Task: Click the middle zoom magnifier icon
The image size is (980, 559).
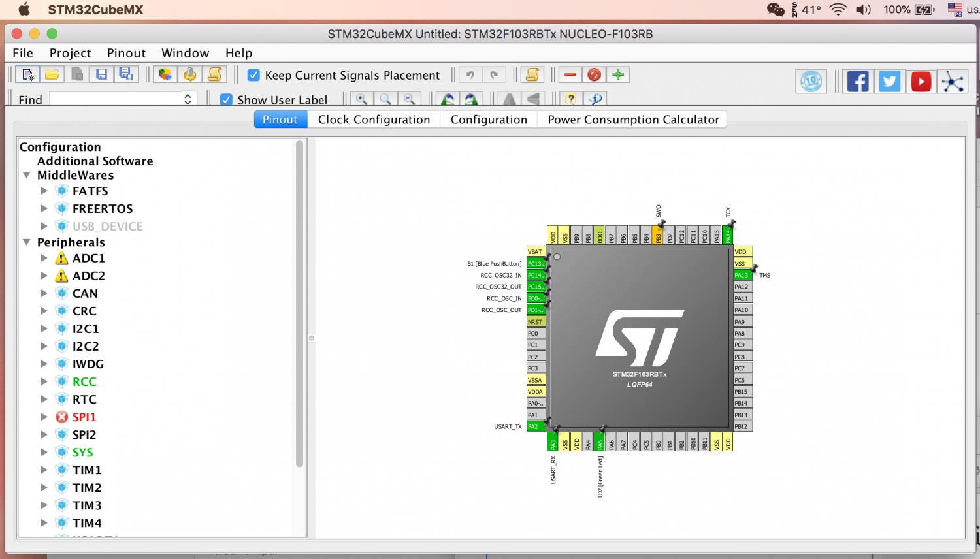Action: click(385, 99)
